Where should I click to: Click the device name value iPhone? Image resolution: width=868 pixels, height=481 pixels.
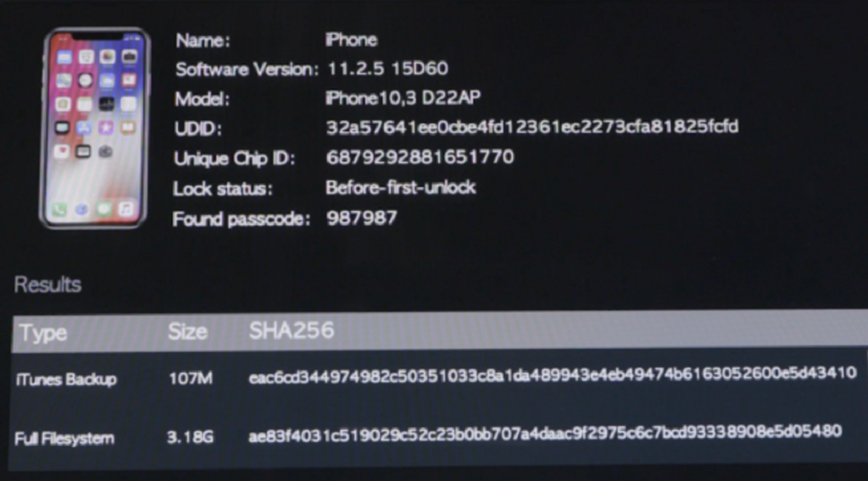pos(351,40)
